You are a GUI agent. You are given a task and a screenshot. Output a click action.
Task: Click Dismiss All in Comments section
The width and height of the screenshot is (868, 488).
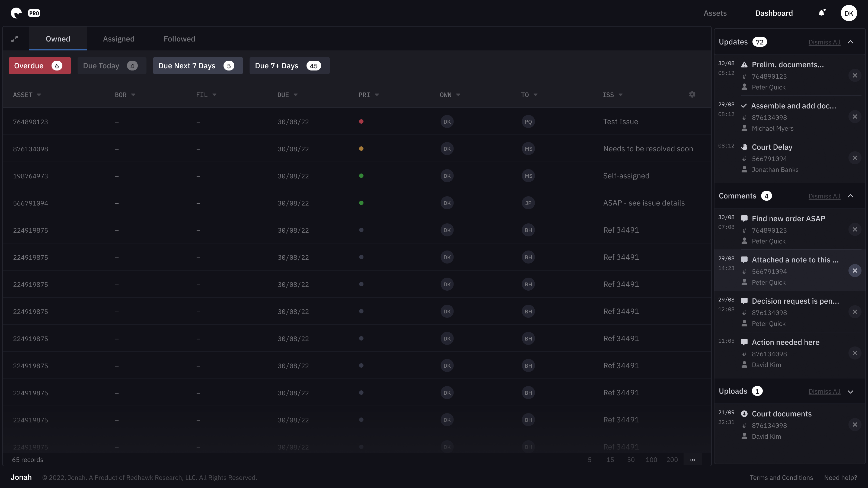pyautogui.click(x=824, y=196)
